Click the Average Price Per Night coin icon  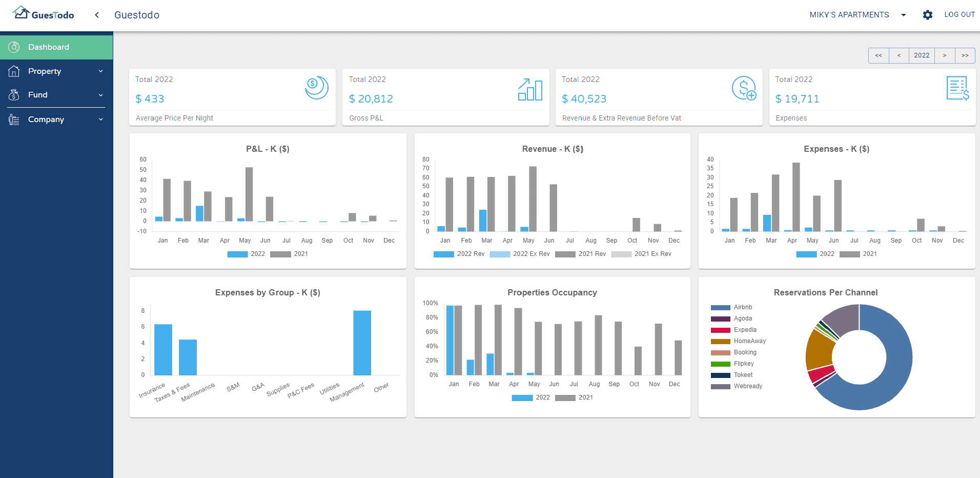click(316, 88)
